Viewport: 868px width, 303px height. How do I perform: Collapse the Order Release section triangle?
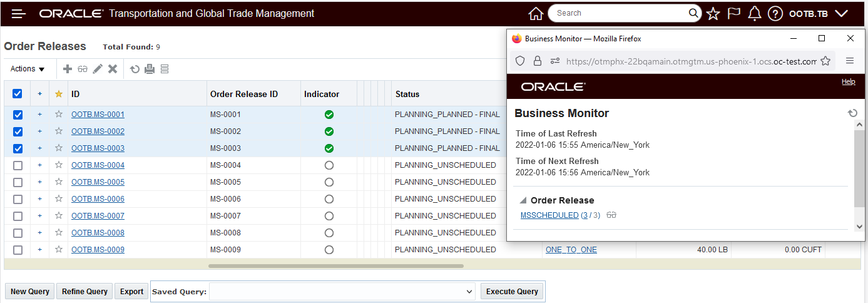point(523,200)
